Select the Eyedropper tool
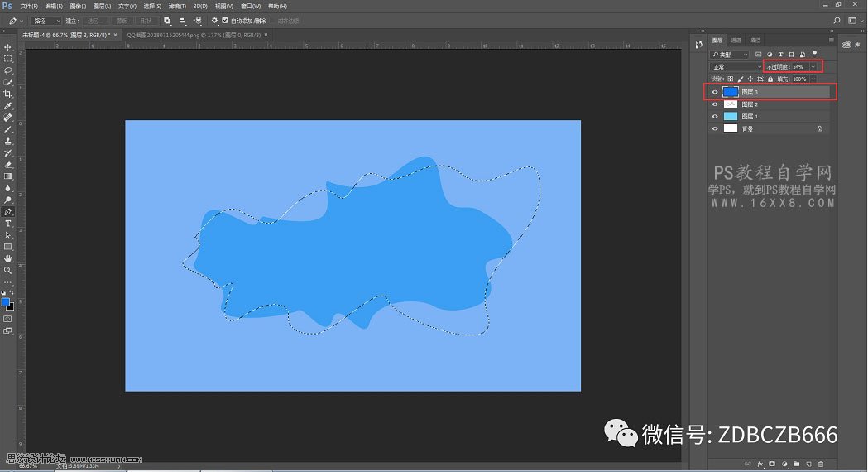Viewport: 868px width, 472px height. pyautogui.click(x=7, y=106)
